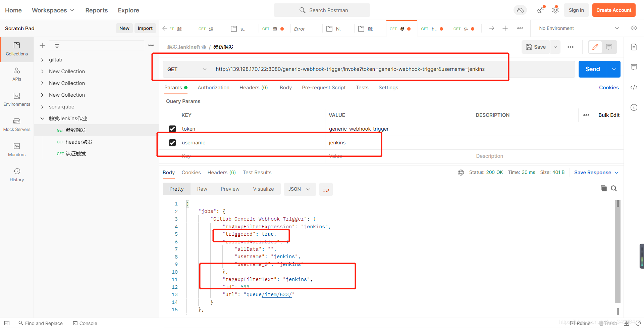Image resolution: width=644 pixels, height=328 pixels.
Task: Click the plus icon to create a collection
Action: [x=42, y=45]
